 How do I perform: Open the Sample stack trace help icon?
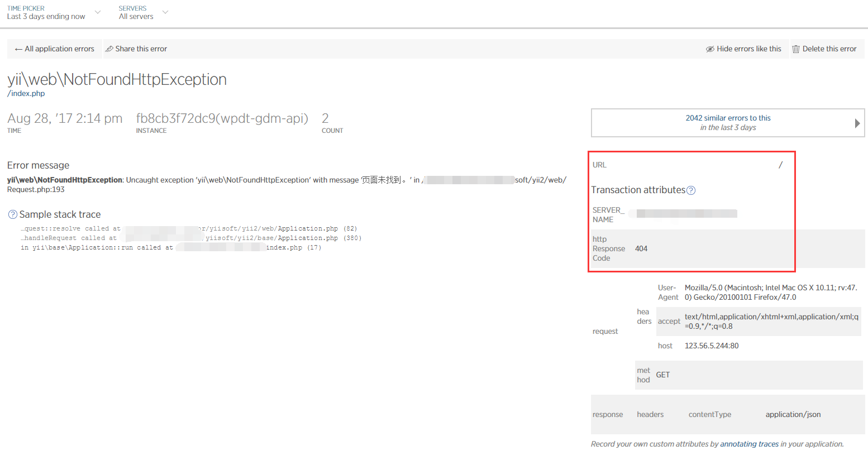point(12,214)
